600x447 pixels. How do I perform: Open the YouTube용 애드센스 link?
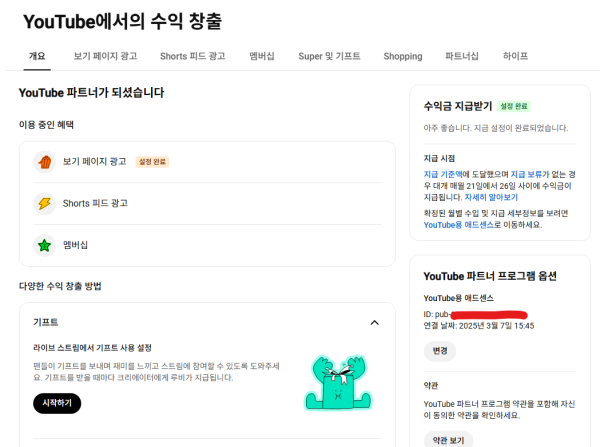point(458,225)
